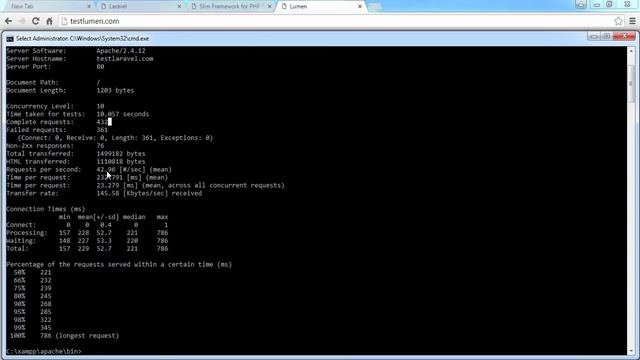The height and width of the screenshot is (360, 640).
Task: Click the 'Non-2xx responses: 76' line
Action: 55,146
